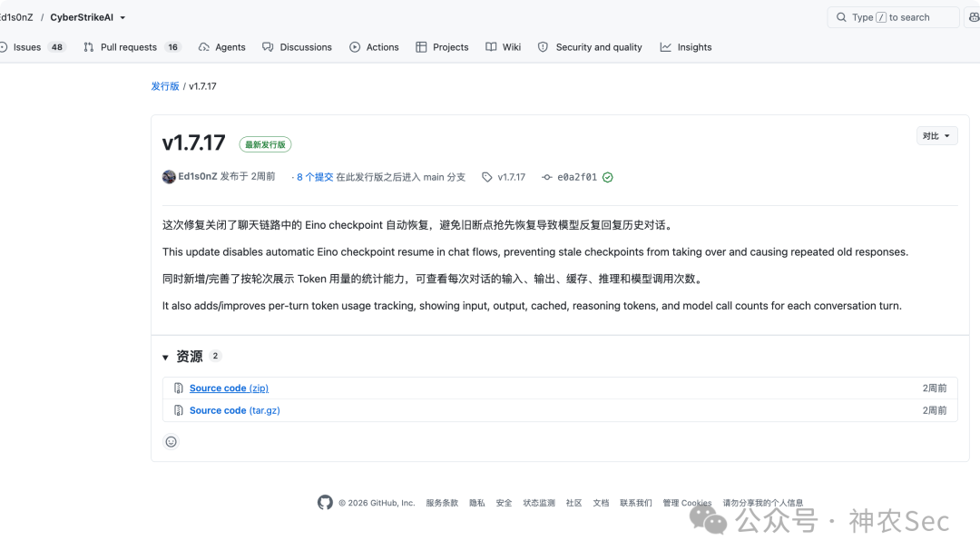
Task: Open the v1.7.17 tag link
Action: 511,177
